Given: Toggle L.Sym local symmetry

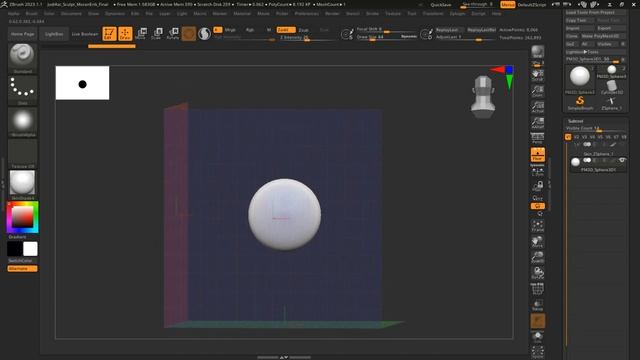Looking at the screenshot, I should [538, 171].
